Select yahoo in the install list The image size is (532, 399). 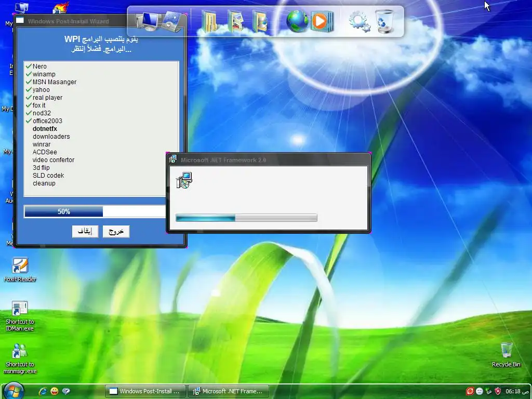point(41,89)
